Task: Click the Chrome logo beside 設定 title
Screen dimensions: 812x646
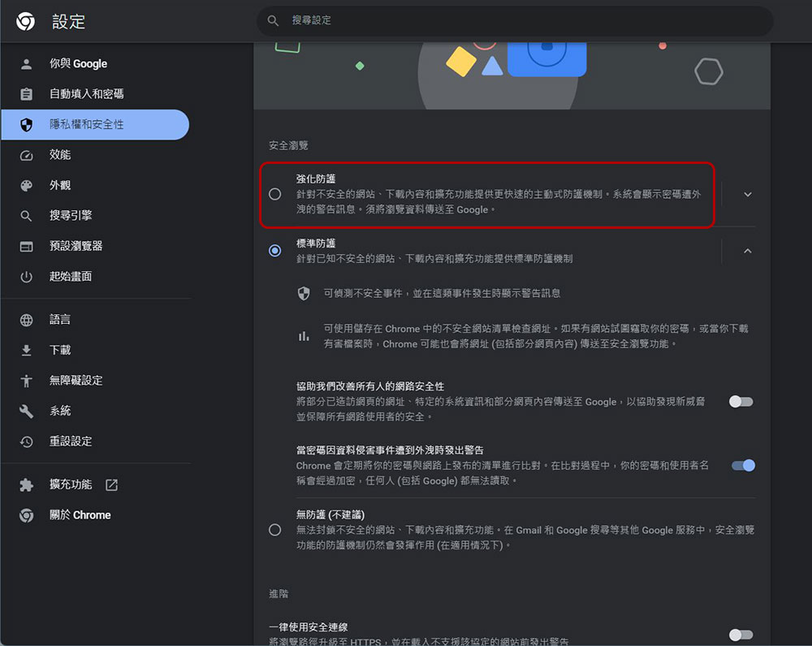Action: coord(25,22)
